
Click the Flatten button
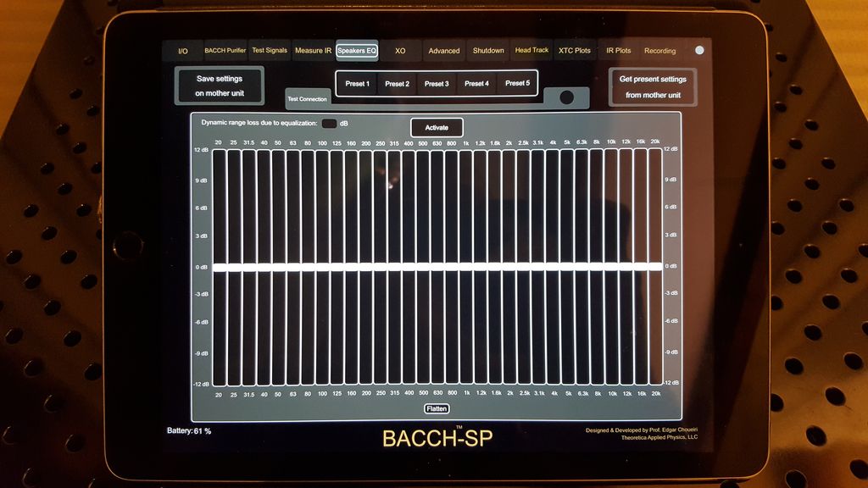[x=437, y=409]
